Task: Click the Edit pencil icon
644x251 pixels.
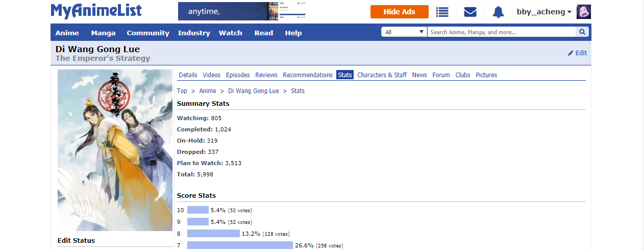Action: pos(571,53)
